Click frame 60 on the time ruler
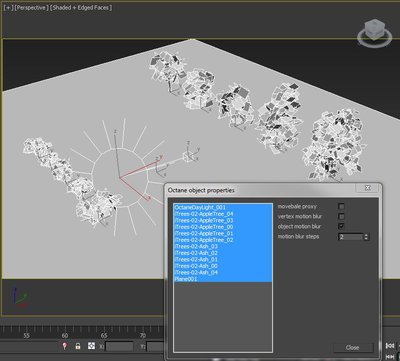The height and width of the screenshot is (361, 400). (x=65, y=335)
